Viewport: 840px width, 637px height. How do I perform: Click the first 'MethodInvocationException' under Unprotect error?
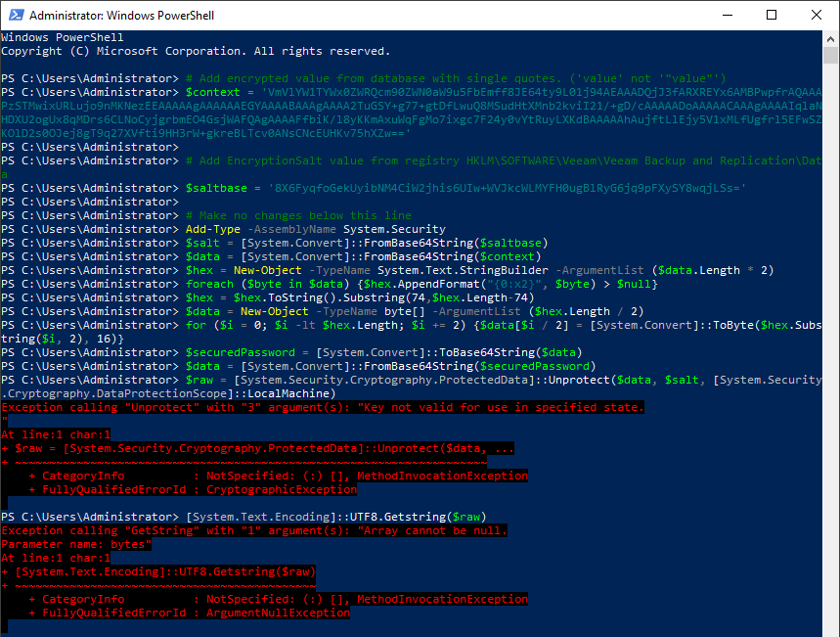(443, 476)
